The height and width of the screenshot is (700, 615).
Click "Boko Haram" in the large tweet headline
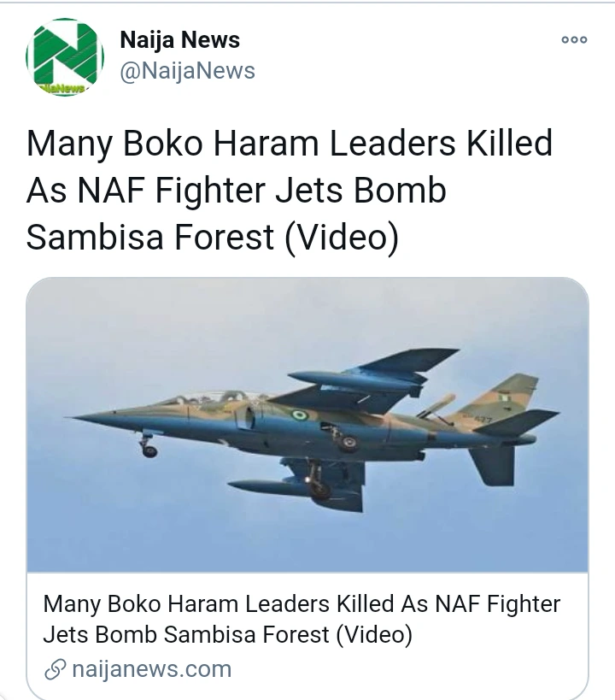(217, 144)
